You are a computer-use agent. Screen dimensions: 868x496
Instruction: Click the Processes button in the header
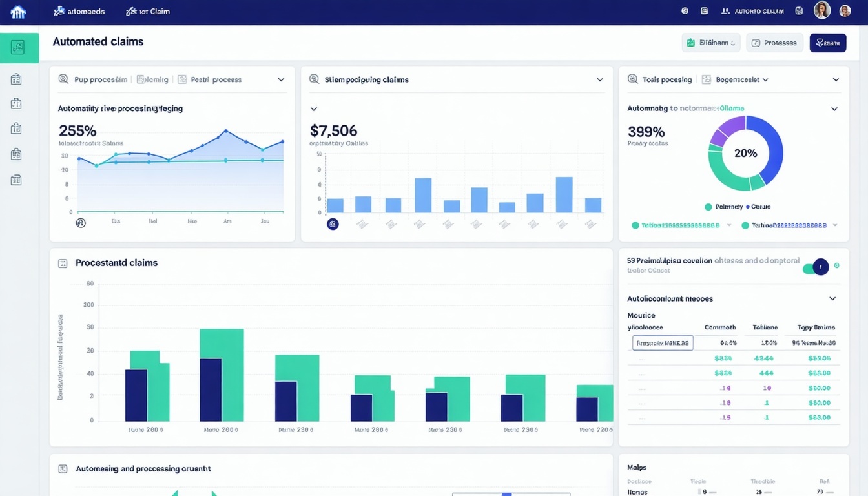pyautogui.click(x=774, y=42)
